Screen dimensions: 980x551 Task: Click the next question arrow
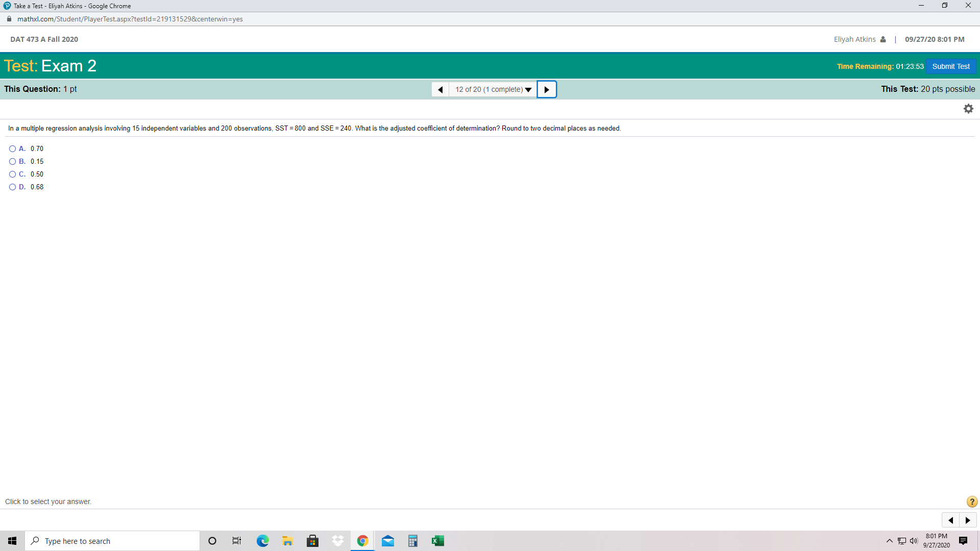(x=547, y=89)
